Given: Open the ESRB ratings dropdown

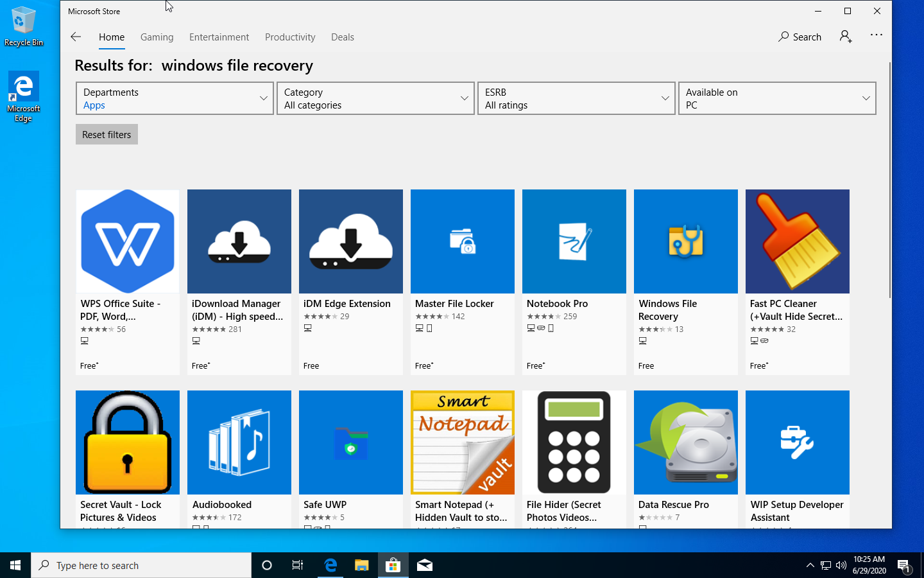Looking at the screenshot, I should 576,98.
